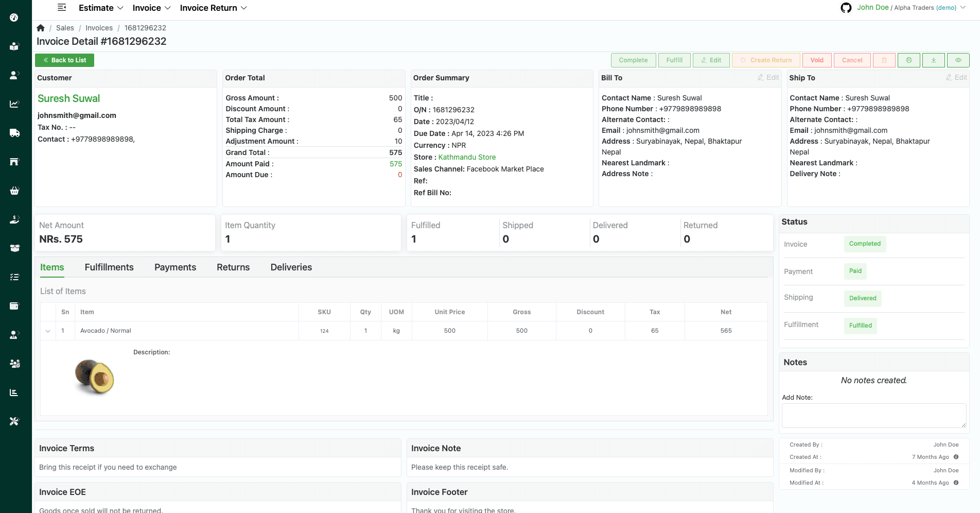Toggle the sidebar collapse hamburger icon
This screenshot has width=980, height=513.
coord(62,8)
